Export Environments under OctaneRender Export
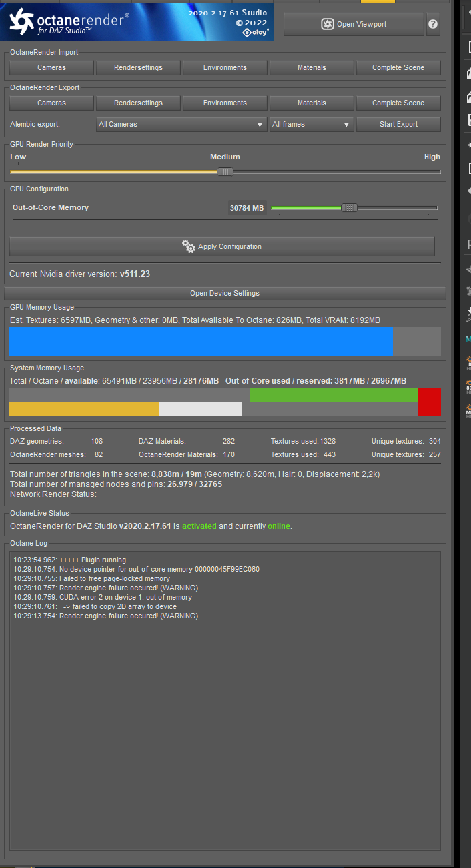This screenshot has width=471, height=868. point(225,103)
